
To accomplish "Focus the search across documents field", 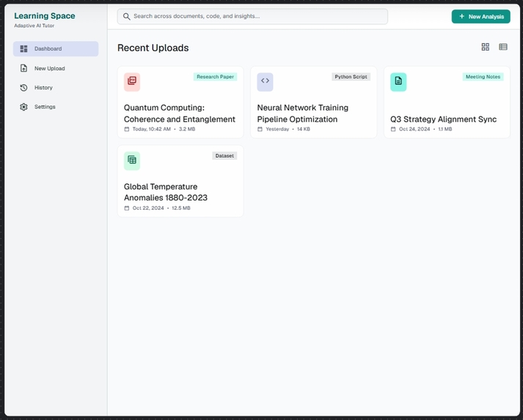I will click(252, 16).
